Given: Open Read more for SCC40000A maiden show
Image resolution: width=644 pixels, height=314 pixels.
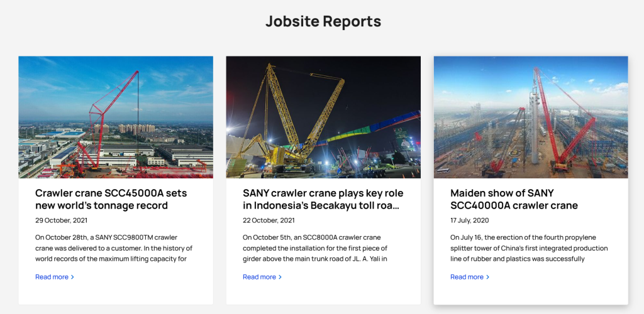Looking at the screenshot, I should (x=467, y=277).
